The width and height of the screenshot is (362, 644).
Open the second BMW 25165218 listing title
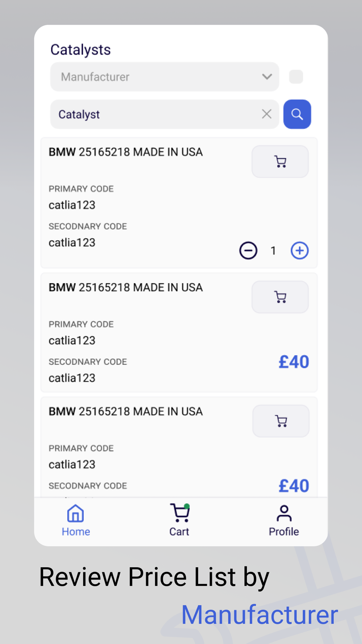126,288
